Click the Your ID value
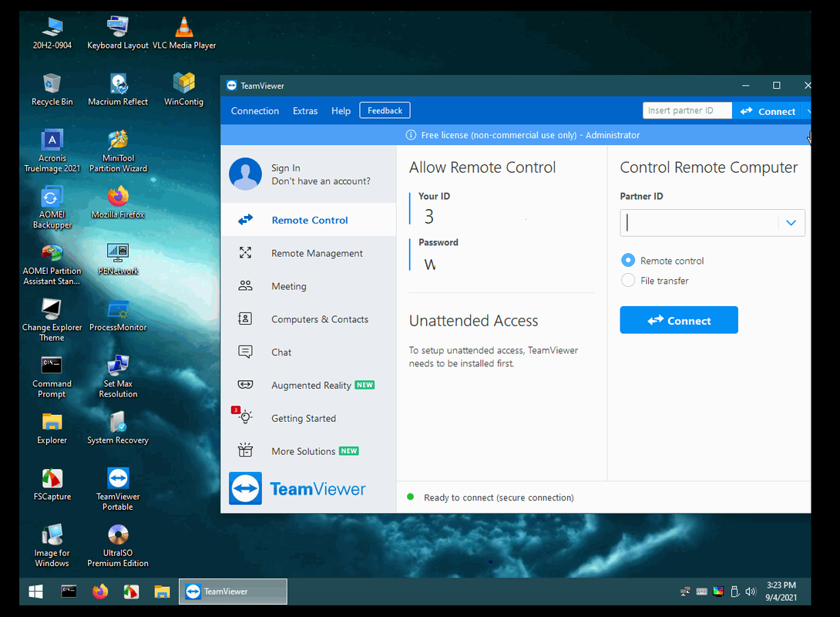 pyautogui.click(x=429, y=217)
